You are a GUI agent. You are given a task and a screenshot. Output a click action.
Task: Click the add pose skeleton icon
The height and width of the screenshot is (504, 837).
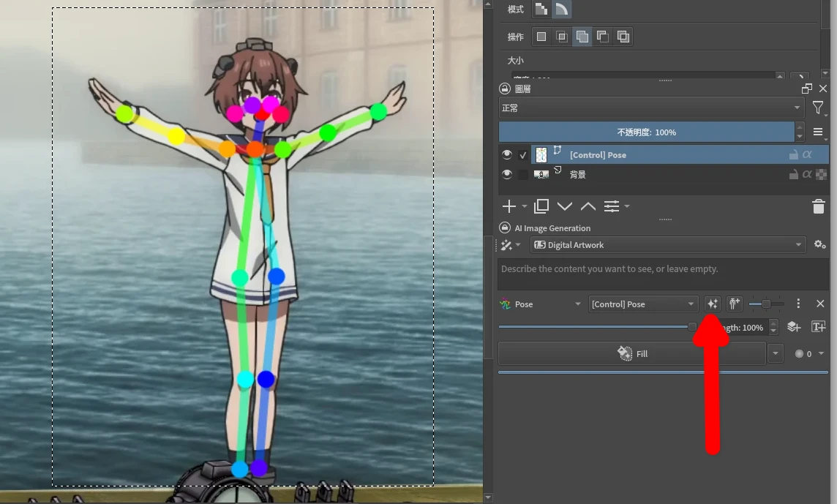734,304
